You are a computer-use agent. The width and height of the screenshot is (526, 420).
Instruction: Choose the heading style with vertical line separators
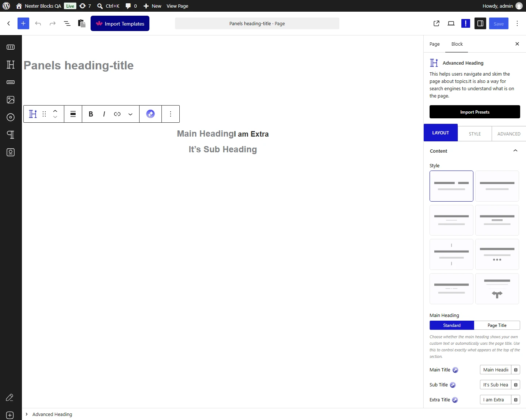451,254
